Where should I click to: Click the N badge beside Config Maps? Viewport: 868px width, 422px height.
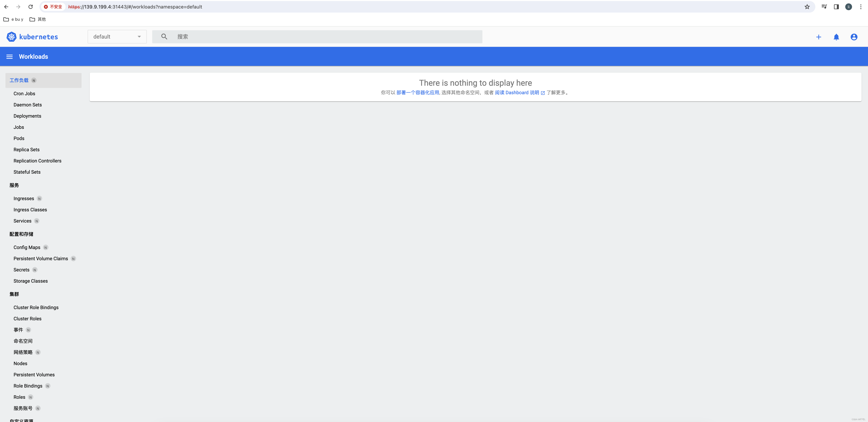46,247
